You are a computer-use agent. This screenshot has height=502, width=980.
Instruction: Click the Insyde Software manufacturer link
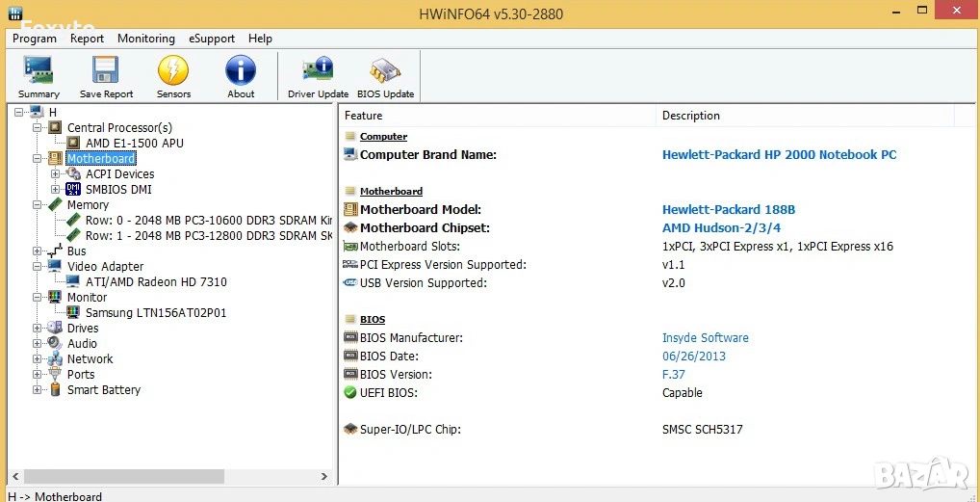(705, 338)
